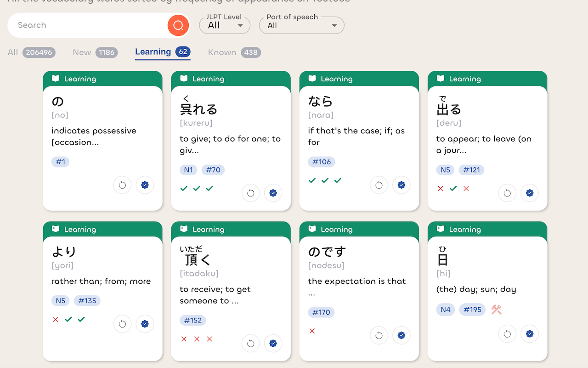Click the reset icon on the のです card
588x368 pixels.
[379, 335]
